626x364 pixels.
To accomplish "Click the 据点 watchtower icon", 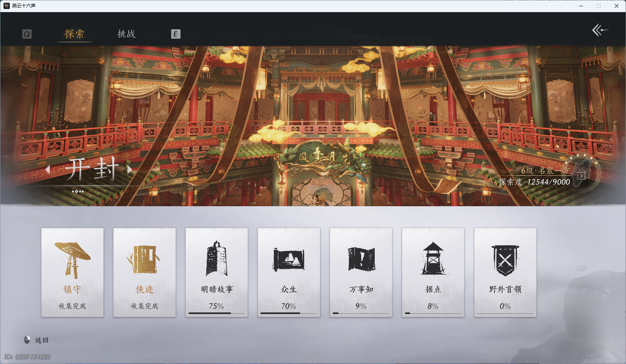I will [433, 258].
